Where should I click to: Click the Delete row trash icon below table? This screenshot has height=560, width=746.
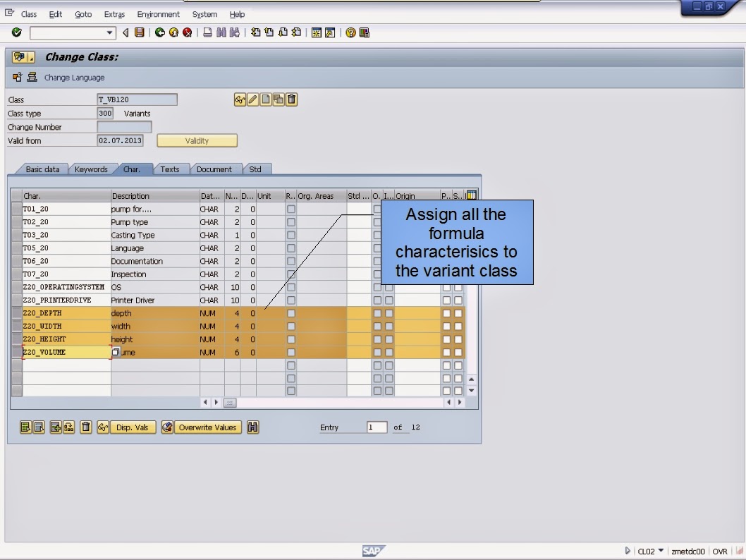click(85, 427)
